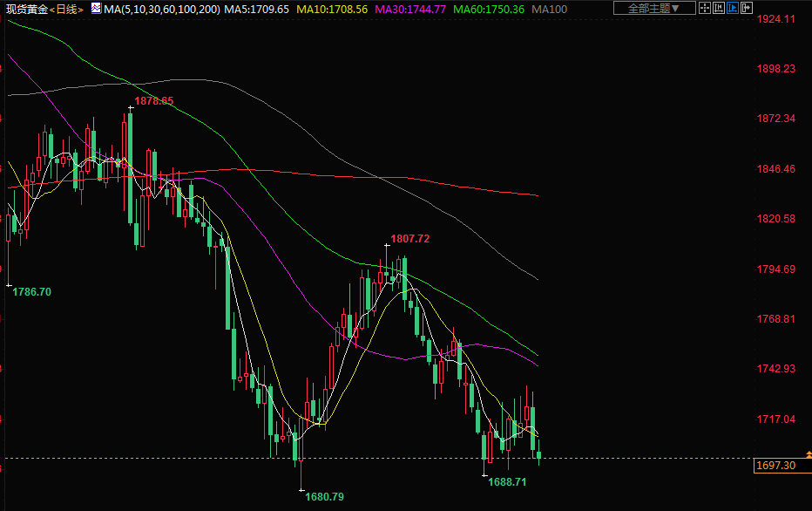Click the jump-to-latest arrow icon at far right
Image resolution: width=812 pixels, height=511 pixels.
[x=747, y=8]
